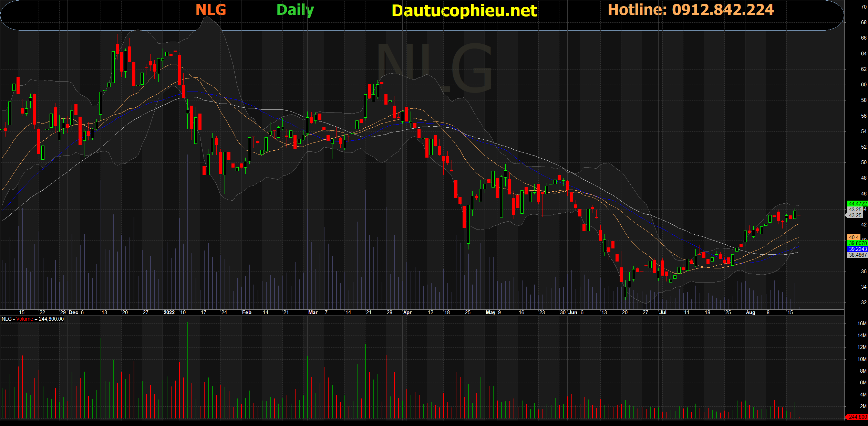Select the Apr month marker
Image resolution: width=868 pixels, height=426 pixels.
click(x=407, y=312)
